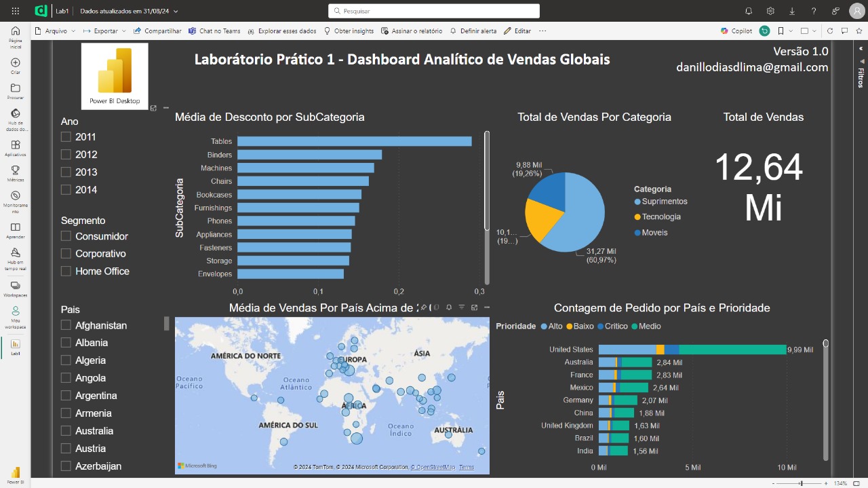Check the Home Office segment
868x488 pixels.
tap(66, 271)
